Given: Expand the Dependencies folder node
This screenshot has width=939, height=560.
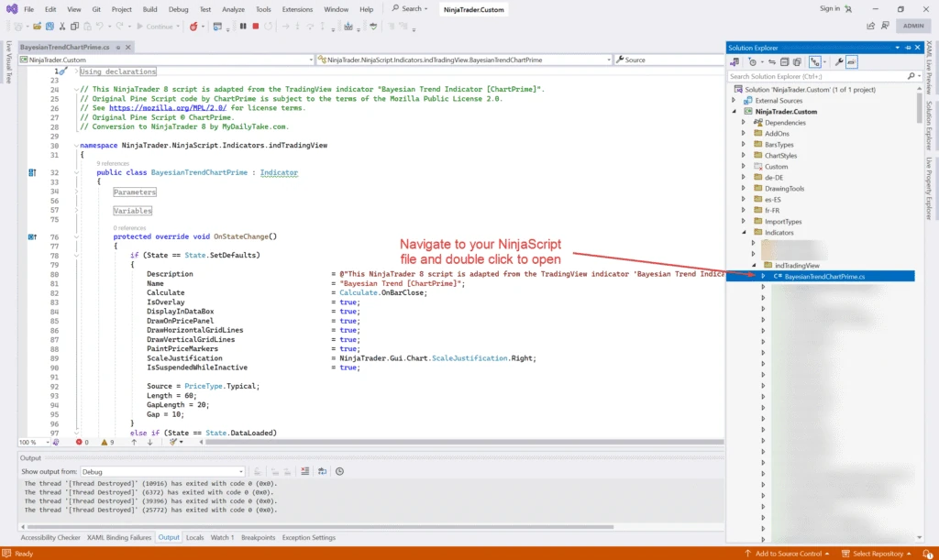Looking at the screenshot, I should pyautogui.click(x=744, y=123).
